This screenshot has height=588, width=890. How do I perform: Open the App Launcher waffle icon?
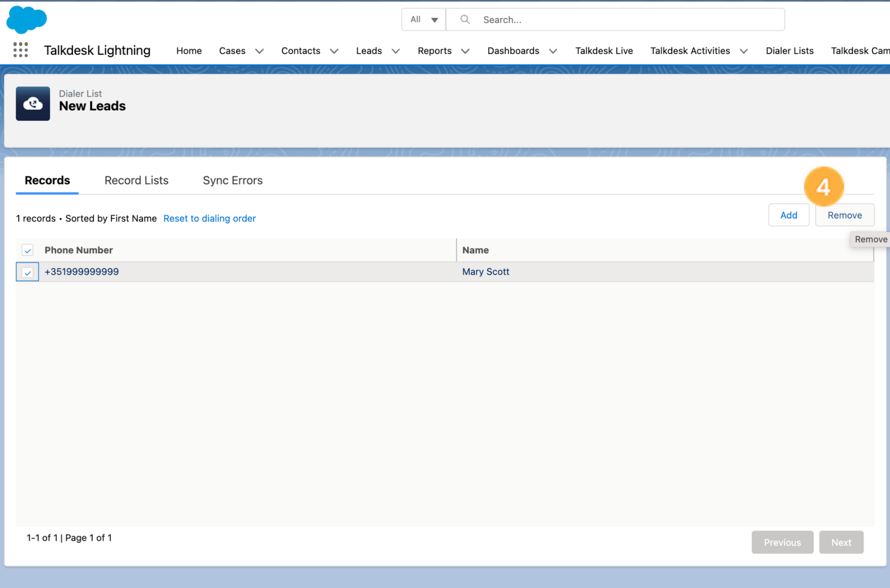[20, 50]
